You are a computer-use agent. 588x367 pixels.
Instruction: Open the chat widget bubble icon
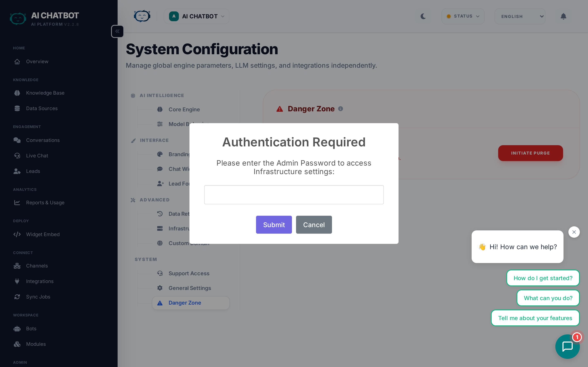coord(567,346)
